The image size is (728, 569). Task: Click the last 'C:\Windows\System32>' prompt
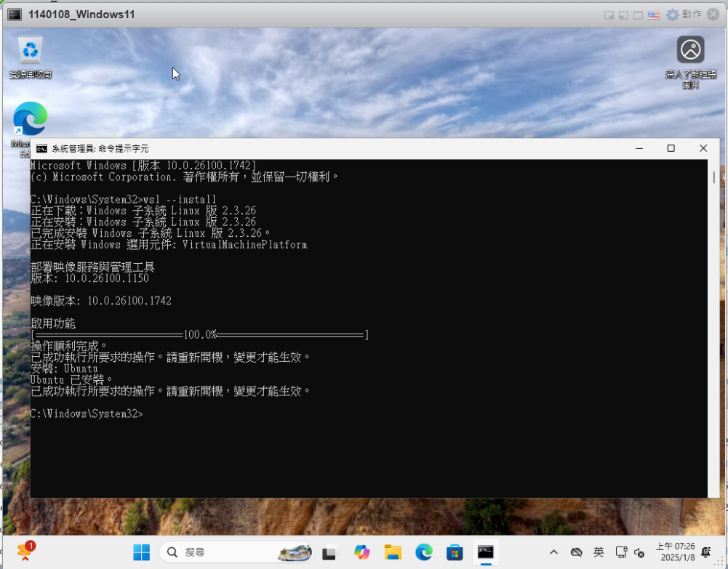pos(87,413)
